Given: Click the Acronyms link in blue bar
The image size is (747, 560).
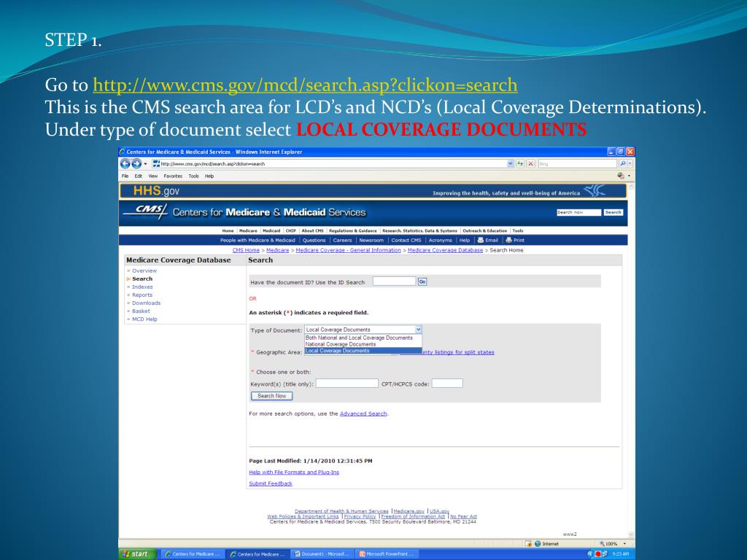Looking at the screenshot, I should click(440, 241).
